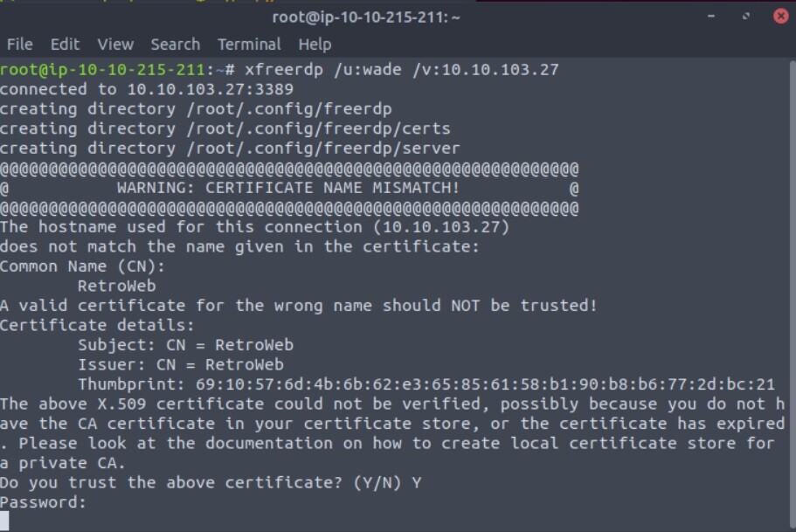The height and width of the screenshot is (532, 796).
Task: Open the File menu
Action: (x=19, y=44)
